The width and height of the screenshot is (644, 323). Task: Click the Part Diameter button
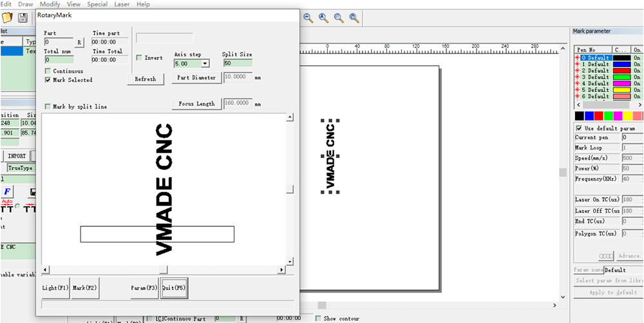[x=196, y=77]
